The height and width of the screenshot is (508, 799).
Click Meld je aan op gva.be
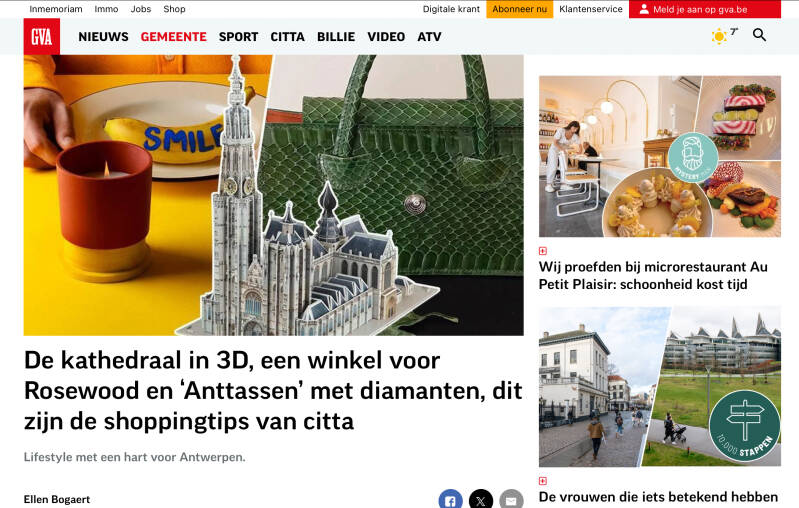[705, 9]
